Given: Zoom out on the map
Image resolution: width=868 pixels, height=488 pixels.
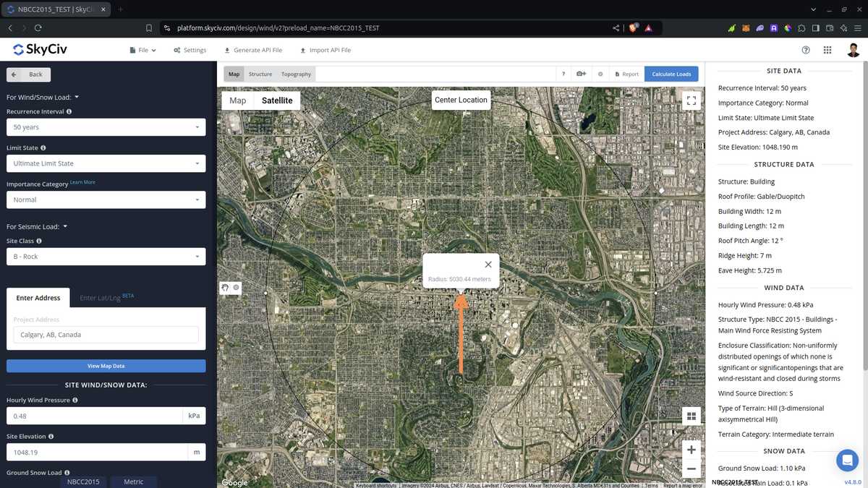Looking at the screenshot, I should pos(691,468).
